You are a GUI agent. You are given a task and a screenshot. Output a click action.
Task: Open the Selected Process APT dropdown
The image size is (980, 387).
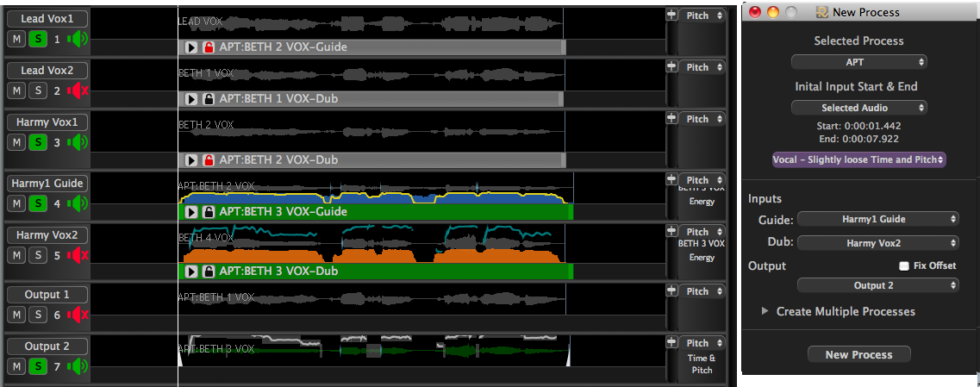[x=858, y=62]
